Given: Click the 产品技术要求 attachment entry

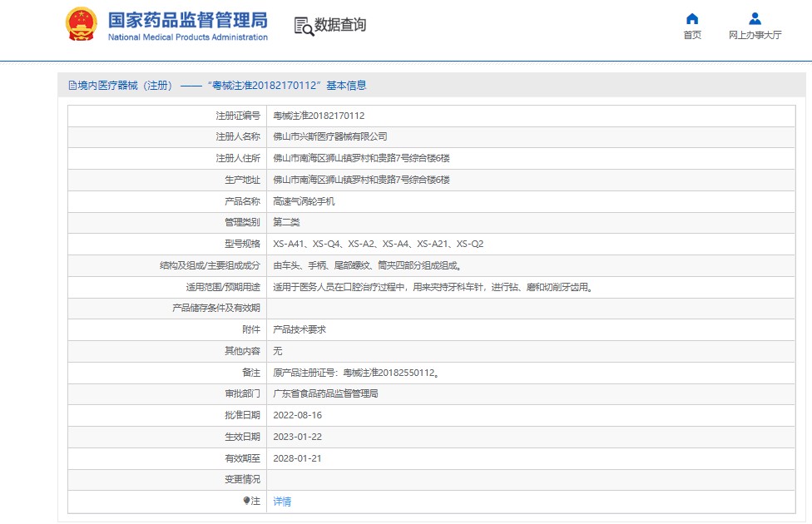Looking at the screenshot, I should click(300, 329).
